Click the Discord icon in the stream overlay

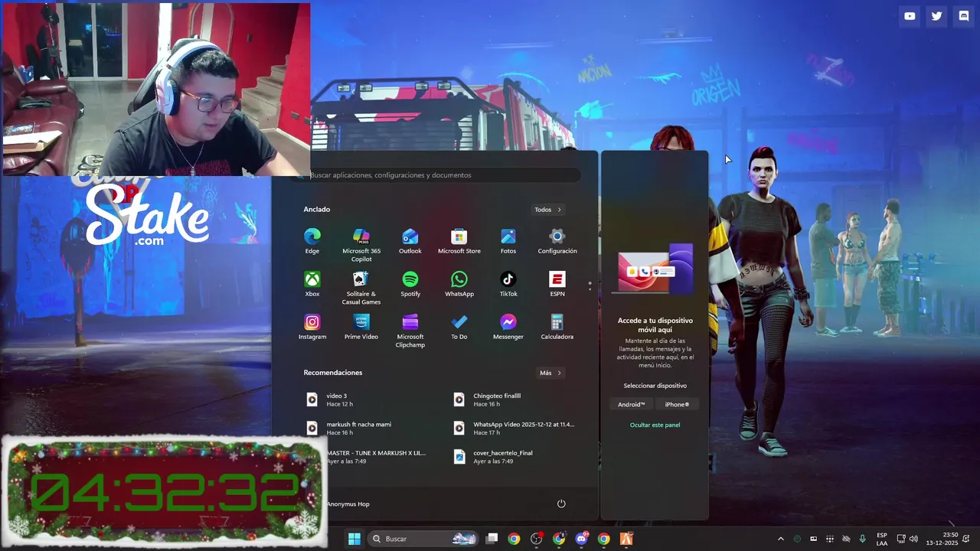click(964, 16)
